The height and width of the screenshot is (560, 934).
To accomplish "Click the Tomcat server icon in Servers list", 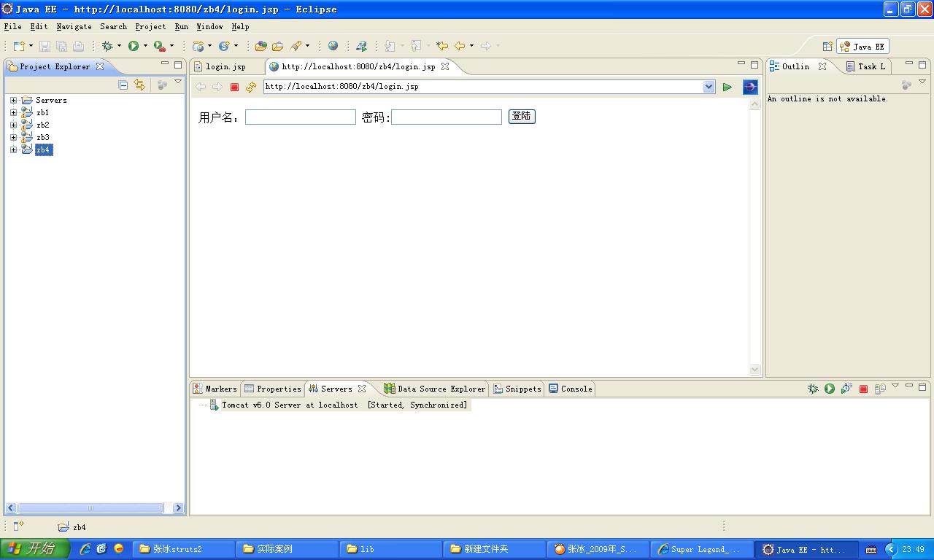I will (x=214, y=405).
